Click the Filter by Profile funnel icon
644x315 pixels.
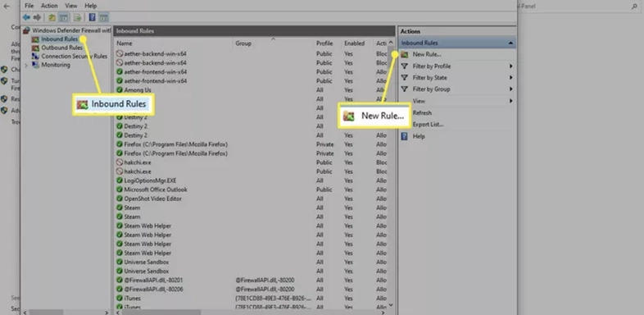(x=405, y=66)
